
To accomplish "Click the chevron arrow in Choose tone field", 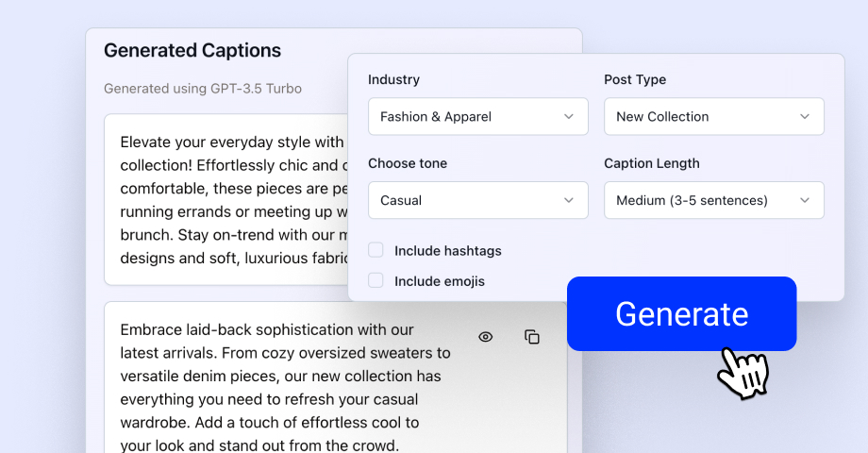I will (x=569, y=200).
